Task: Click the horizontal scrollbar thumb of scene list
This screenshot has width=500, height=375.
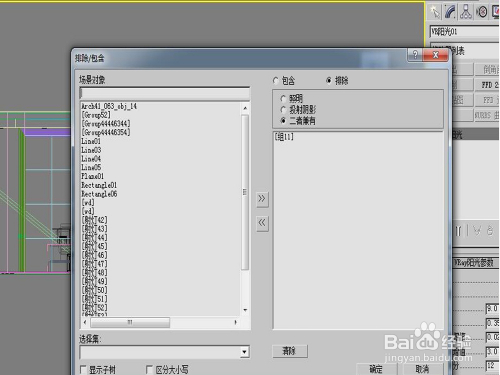Action: 130,322
